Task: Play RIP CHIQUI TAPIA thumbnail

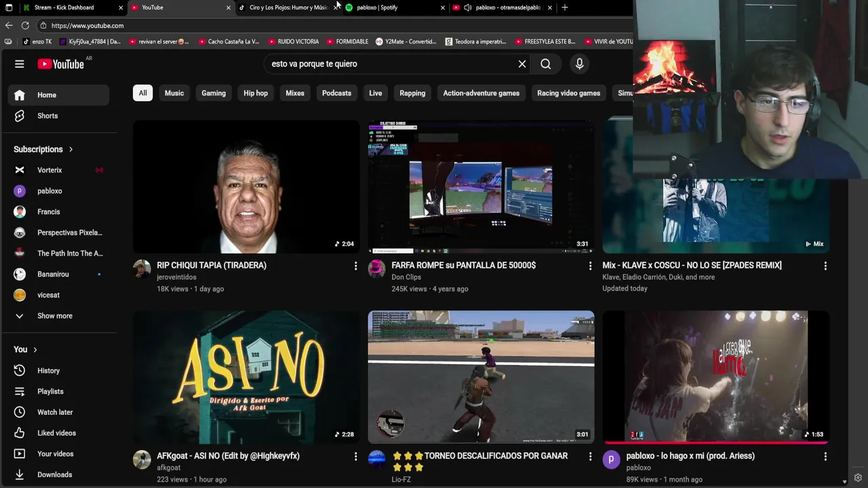Action: click(246, 186)
